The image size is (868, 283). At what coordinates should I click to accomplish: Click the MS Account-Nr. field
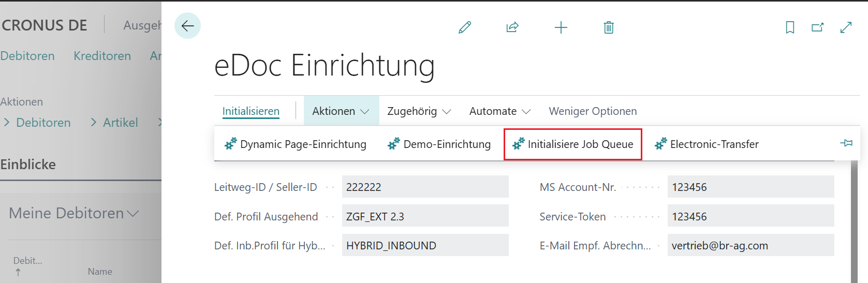coord(751,187)
